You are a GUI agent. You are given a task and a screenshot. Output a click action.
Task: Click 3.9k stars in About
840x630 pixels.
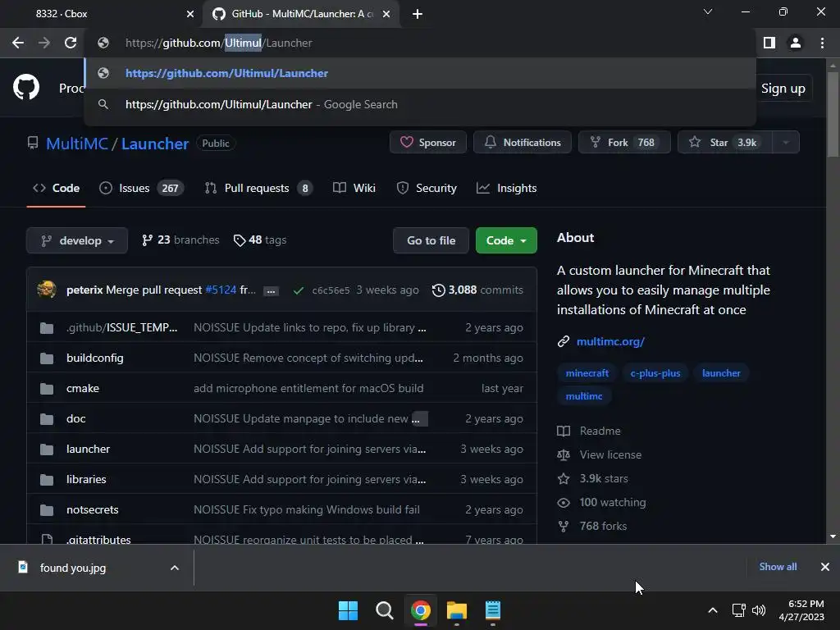click(x=592, y=478)
